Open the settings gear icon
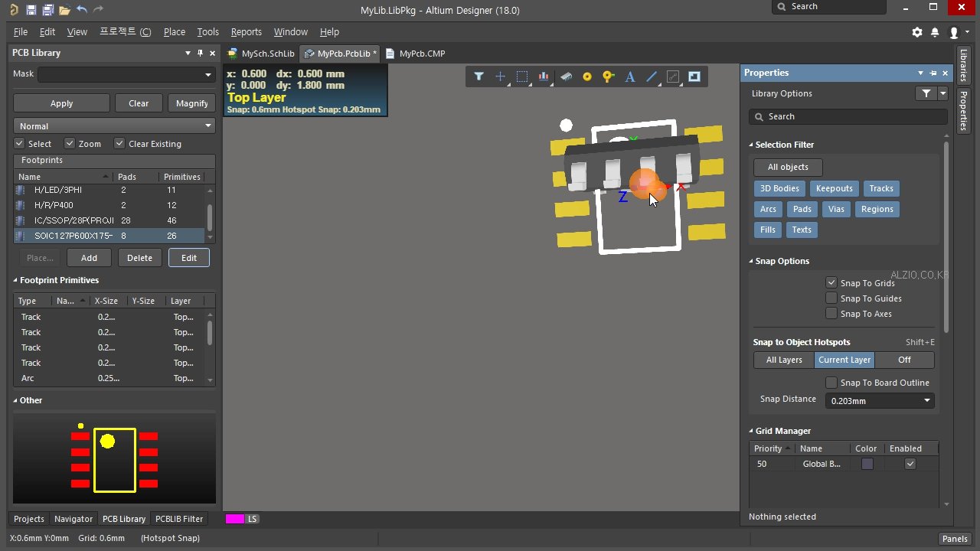980x551 pixels. point(917,32)
